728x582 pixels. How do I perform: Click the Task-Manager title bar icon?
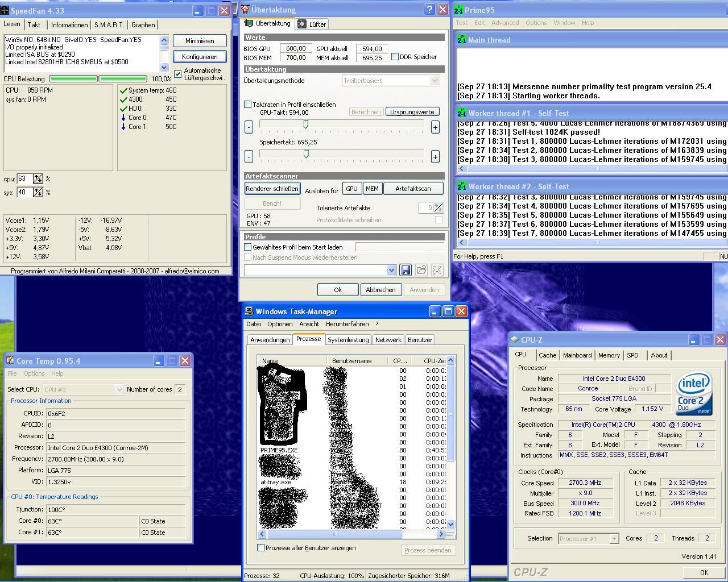[249, 311]
